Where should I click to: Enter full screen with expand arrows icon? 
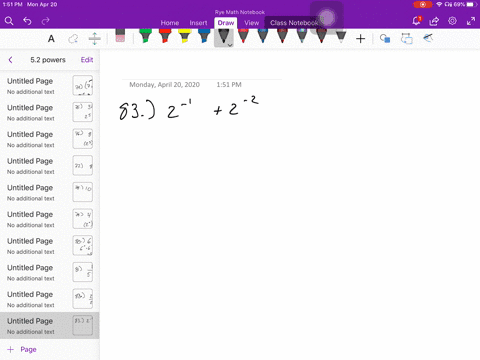(x=471, y=21)
